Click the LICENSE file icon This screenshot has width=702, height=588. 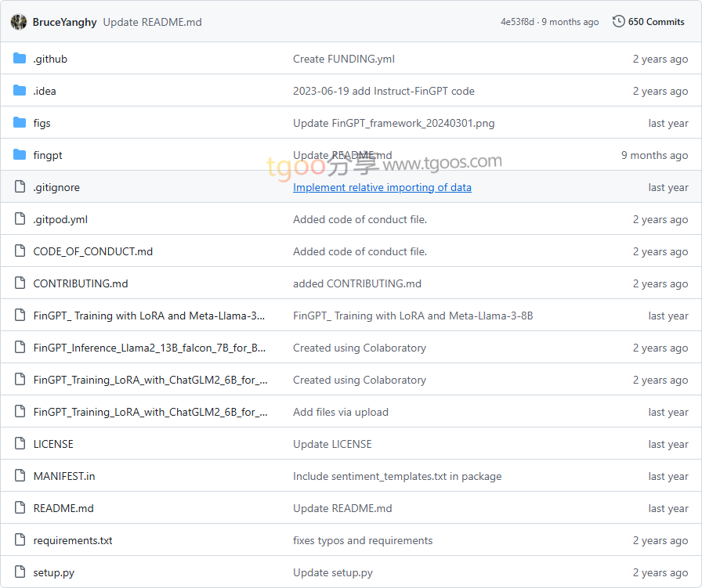[x=20, y=443]
